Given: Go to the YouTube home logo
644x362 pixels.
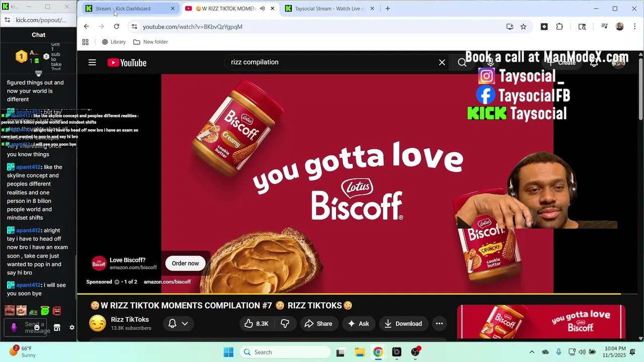Looking at the screenshot, I should (x=127, y=63).
